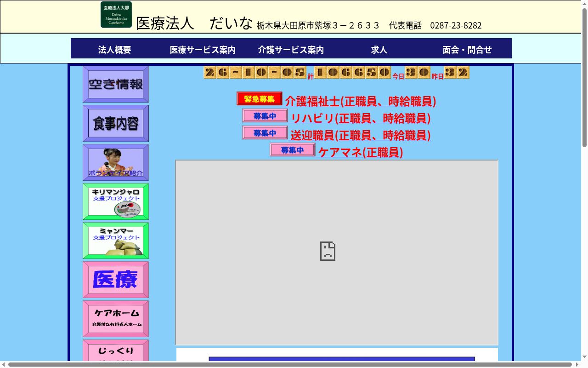
Task: Click the horizontal scrollbar thumb
Action: pyautogui.click(x=290, y=364)
